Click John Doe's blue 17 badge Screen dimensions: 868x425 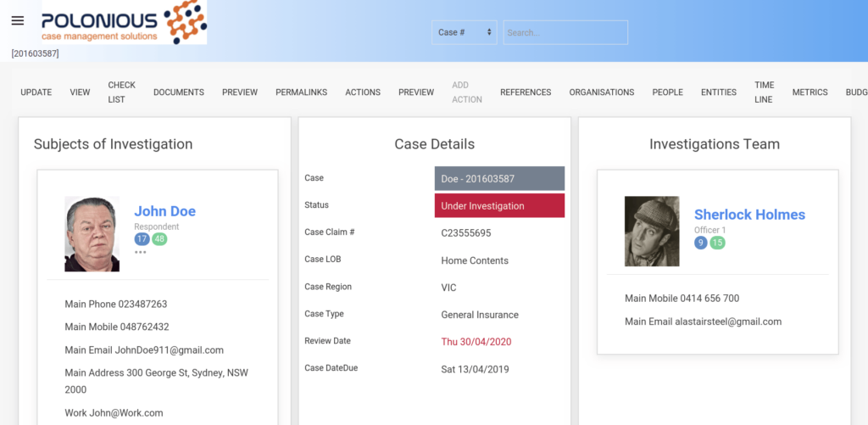point(142,239)
